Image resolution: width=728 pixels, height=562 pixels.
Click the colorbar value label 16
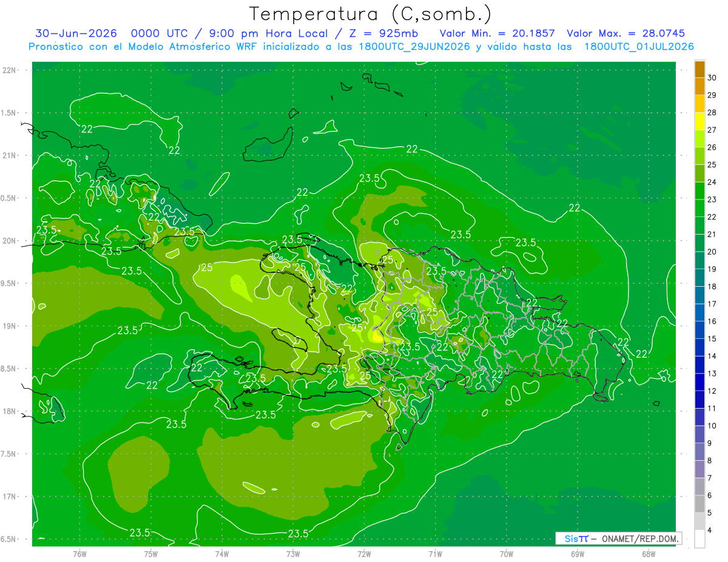pyautogui.click(x=712, y=321)
